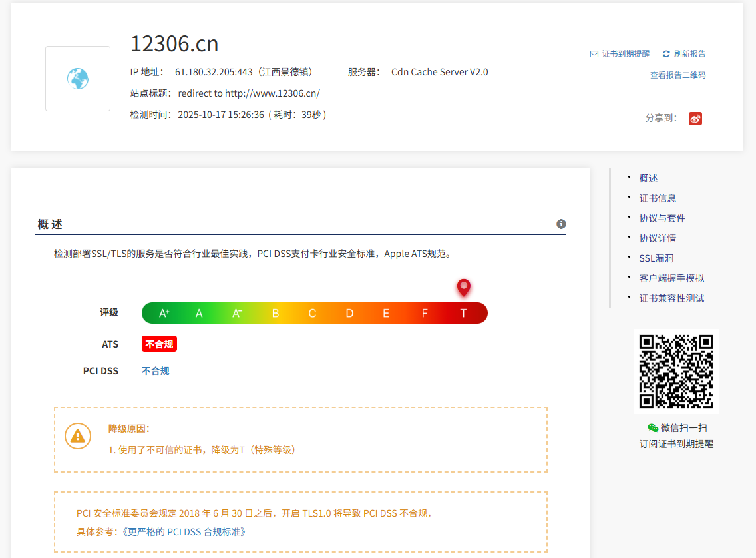Click 查看报告二维码 to view report QR
The height and width of the screenshot is (558, 756).
[x=678, y=75]
